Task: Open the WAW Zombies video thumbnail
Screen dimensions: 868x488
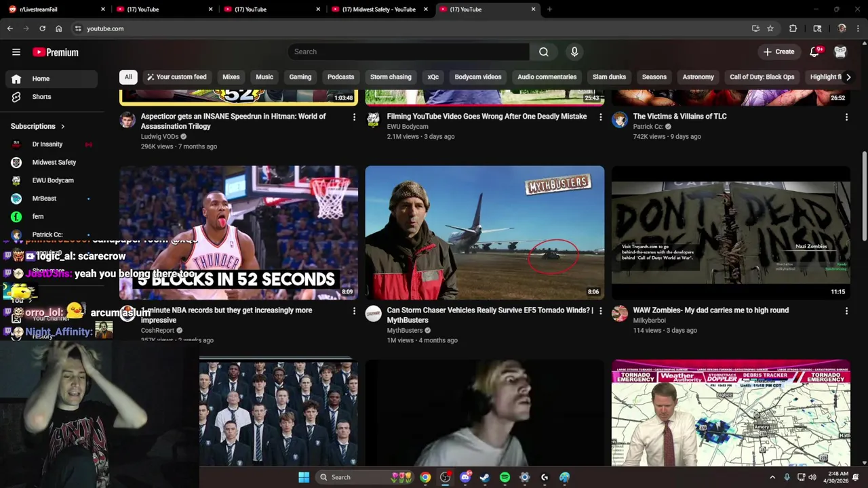Action: coord(731,232)
